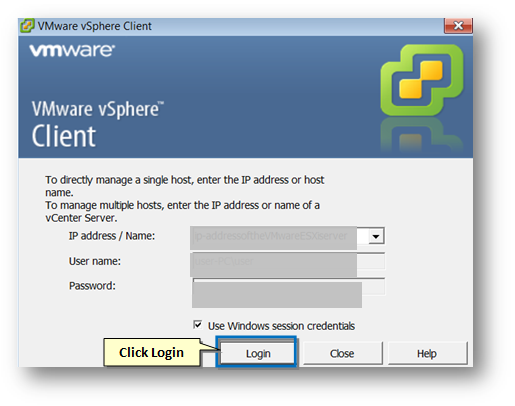Expand the IP address / Name dropdown
The width and height of the screenshot is (515, 406).
pos(376,236)
